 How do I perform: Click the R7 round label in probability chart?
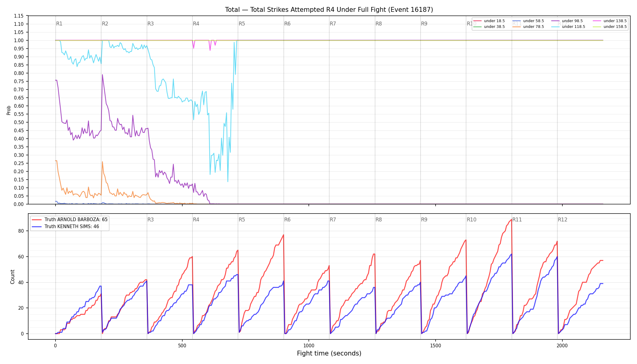tap(333, 24)
